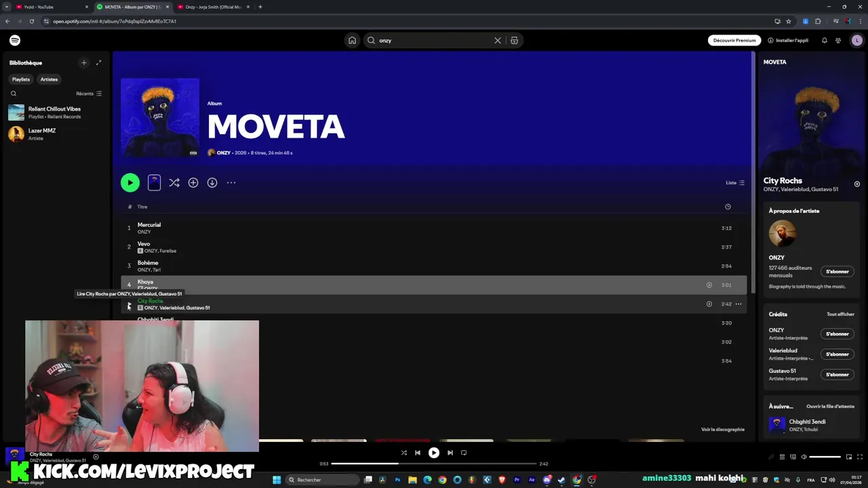Open notifications via the bell icon
The height and width of the screenshot is (488, 868).
pos(825,41)
